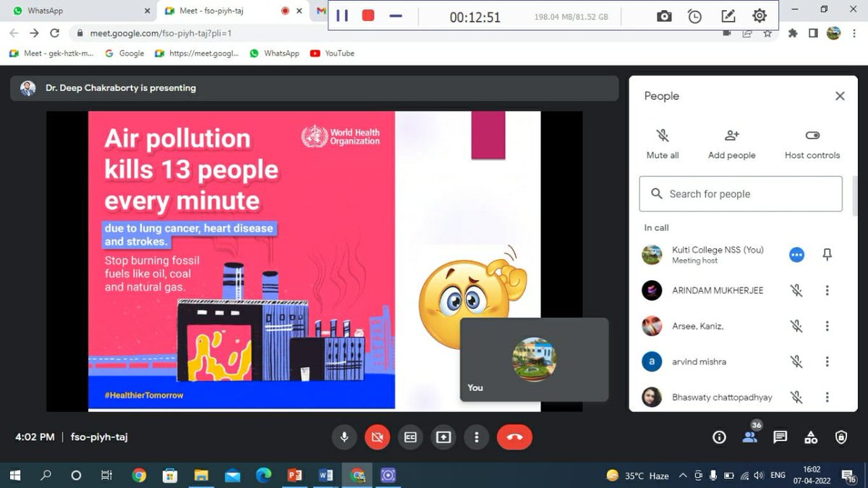Switch to the Gmail tab

pos(321,11)
